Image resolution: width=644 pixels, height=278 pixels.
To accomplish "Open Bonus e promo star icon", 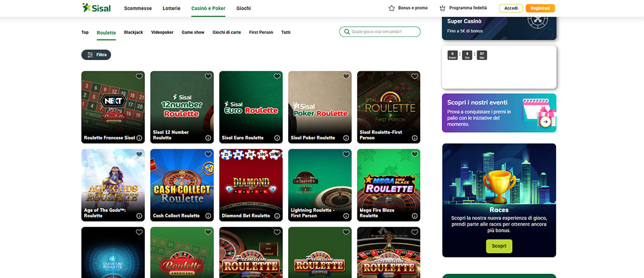I will tap(392, 8).
